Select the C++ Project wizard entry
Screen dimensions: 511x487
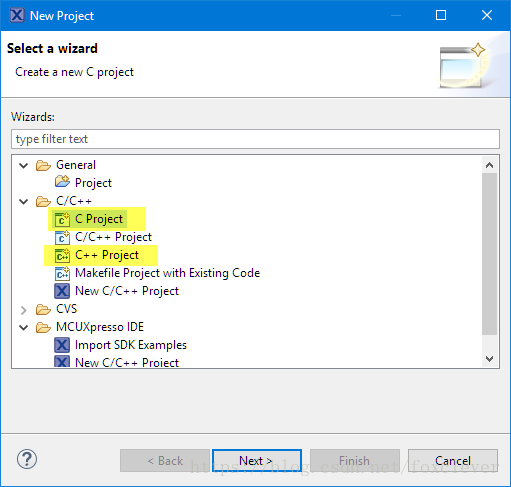tap(107, 255)
